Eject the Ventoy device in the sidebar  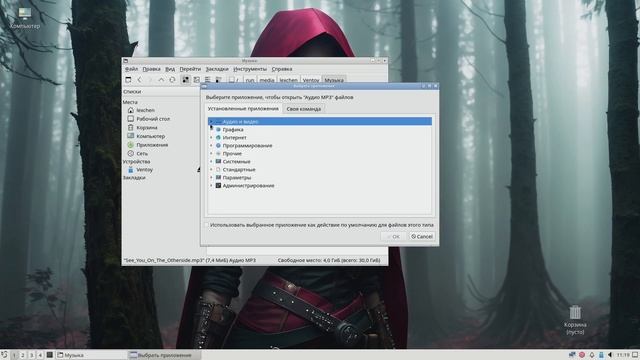tap(198, 169)
